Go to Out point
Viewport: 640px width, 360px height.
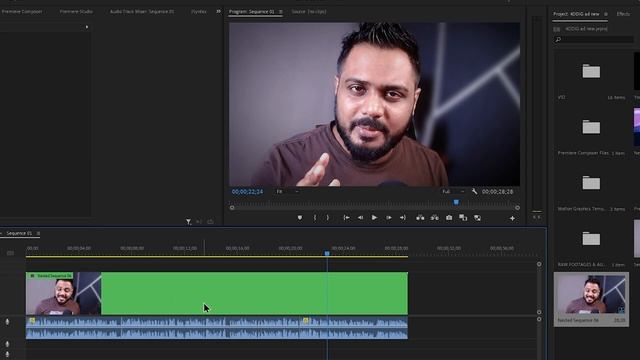point(403,218)
